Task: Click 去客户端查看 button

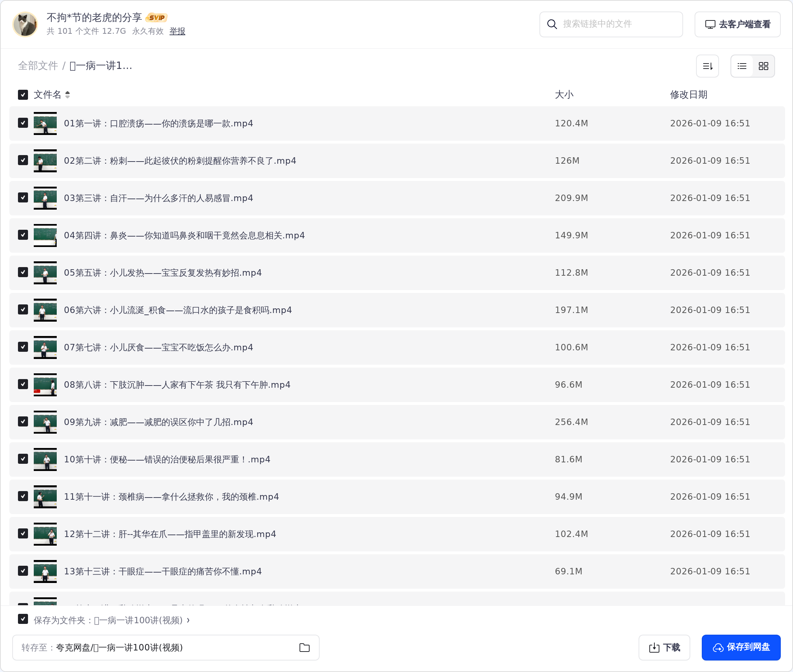Action: 737,24
